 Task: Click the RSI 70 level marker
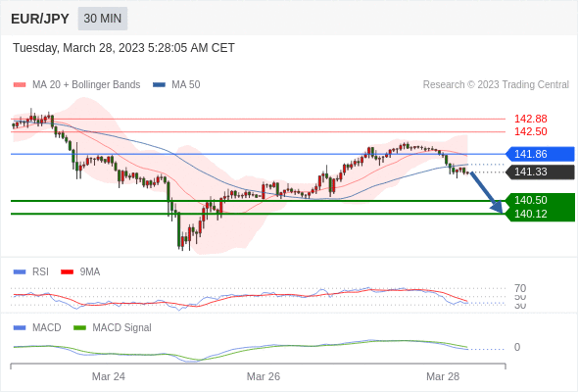click(x=520, y=288)
